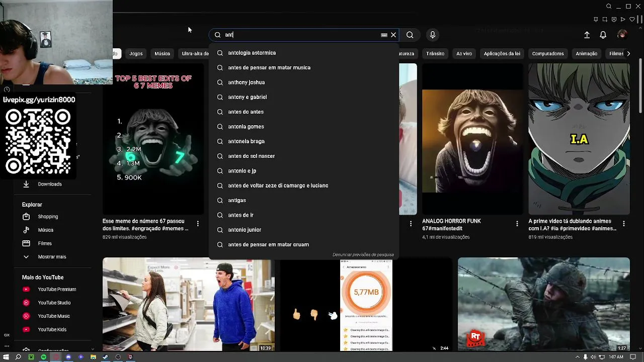Click the browser flow play-arrow icon
The height and width of the screenshot is (362, 644).
click(x=623, y=20)
